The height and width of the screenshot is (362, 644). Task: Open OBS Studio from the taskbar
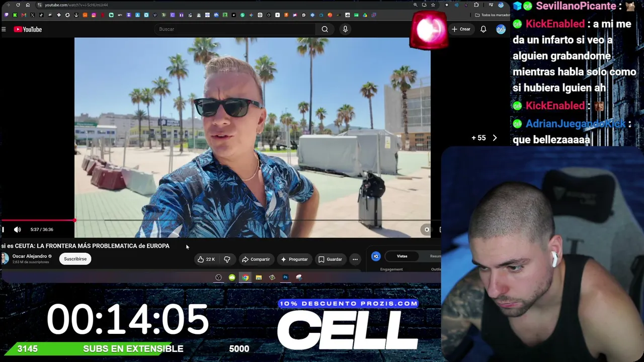pyautogui.click(x=218, y=278)
